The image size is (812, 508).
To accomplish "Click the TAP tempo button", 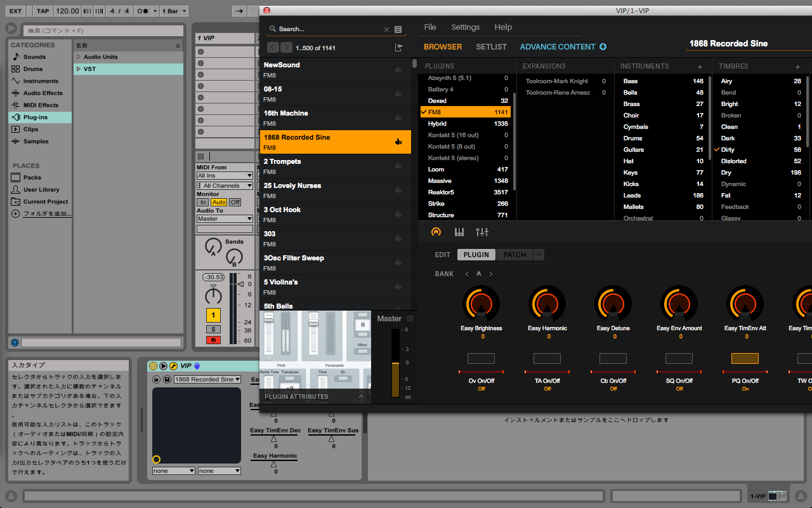I will point(43,11).
